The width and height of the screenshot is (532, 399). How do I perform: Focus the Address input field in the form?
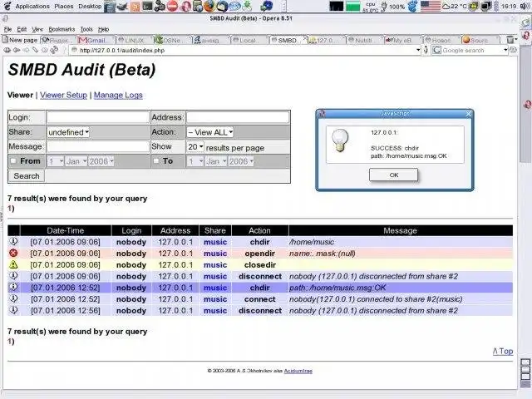tap(238, 117)
